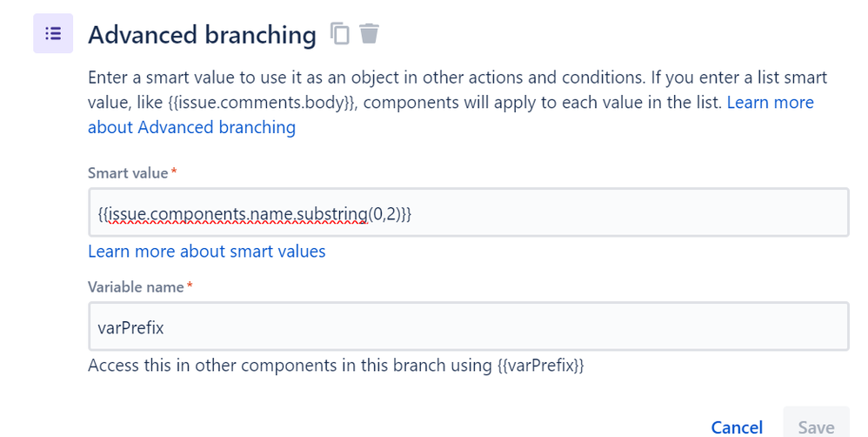Click the Smart value field label
Viewport: 868px width, 437px height.
(127, 173)
